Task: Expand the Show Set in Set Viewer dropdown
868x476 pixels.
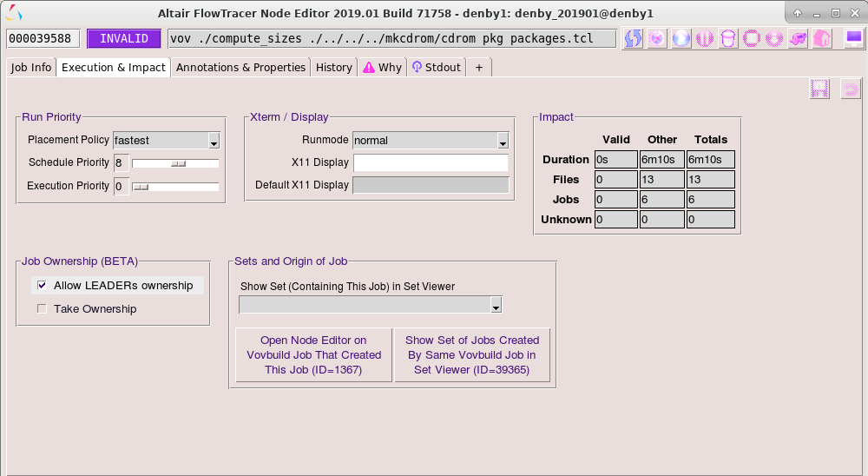Action: pos(496,306)
